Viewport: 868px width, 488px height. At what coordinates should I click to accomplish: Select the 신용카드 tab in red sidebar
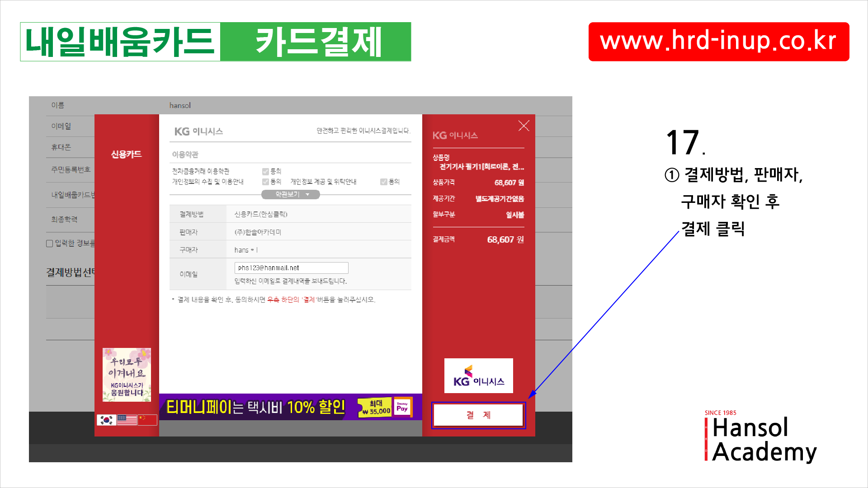126,154
